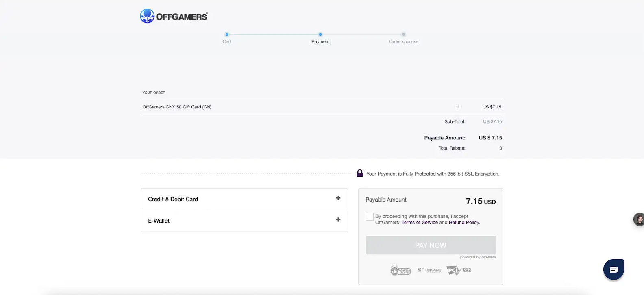The image size is (644, 295).
Task: Click the PCI DSS badge
Action: click(x=459, y=270)
